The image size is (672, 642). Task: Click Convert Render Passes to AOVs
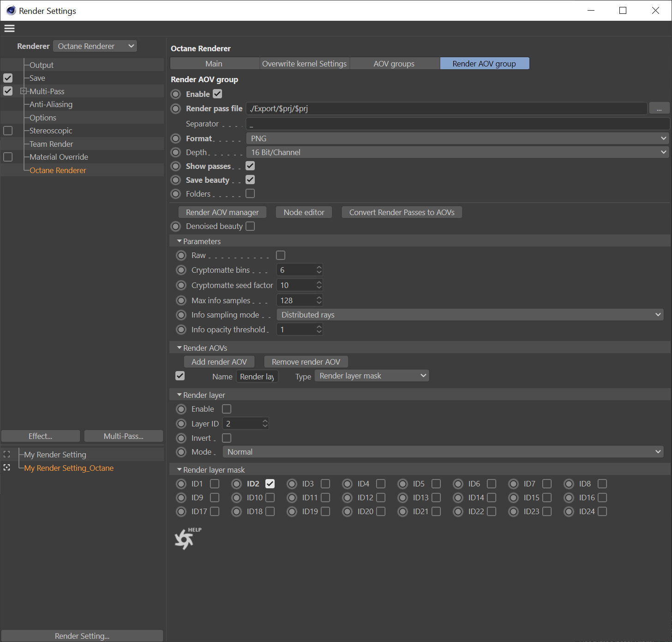click(x=402, y=212)
